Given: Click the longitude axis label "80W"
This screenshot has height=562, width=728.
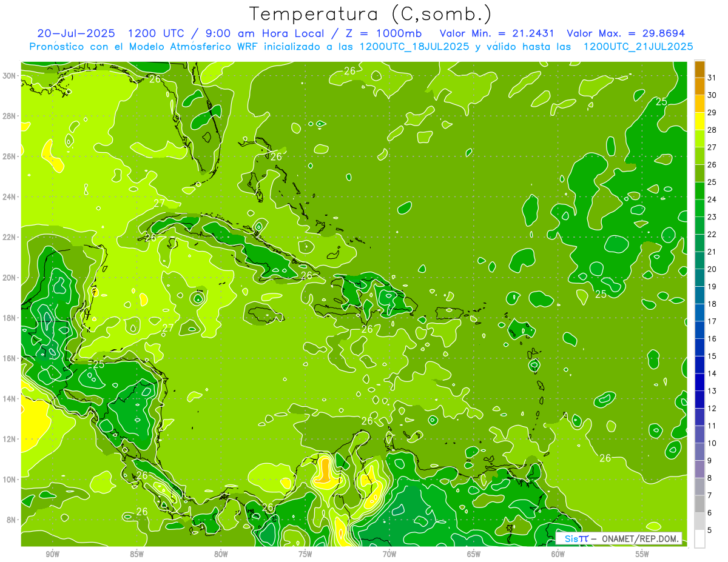Looking at the screenshot, I should [221, 554].
